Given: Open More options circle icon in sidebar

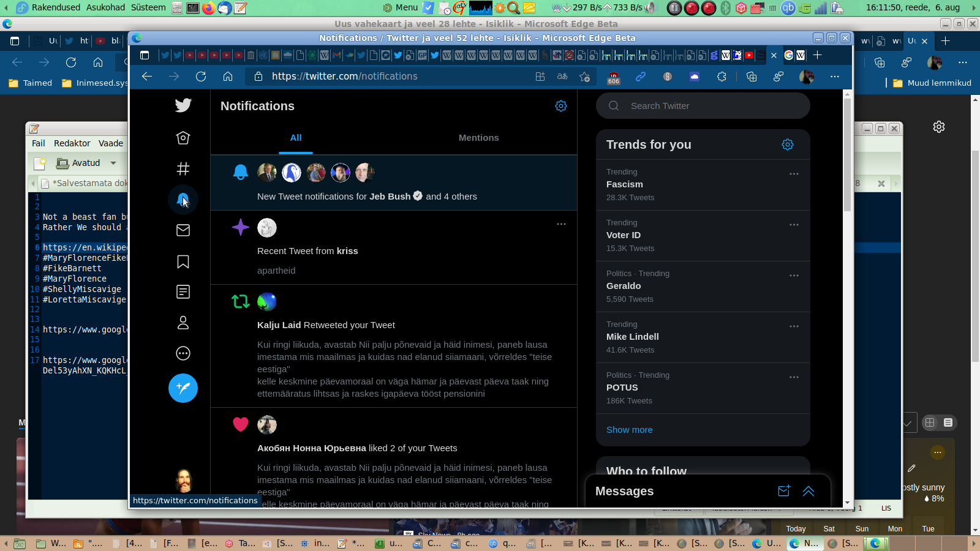Looking at the screenshot, I should [183, 353].
